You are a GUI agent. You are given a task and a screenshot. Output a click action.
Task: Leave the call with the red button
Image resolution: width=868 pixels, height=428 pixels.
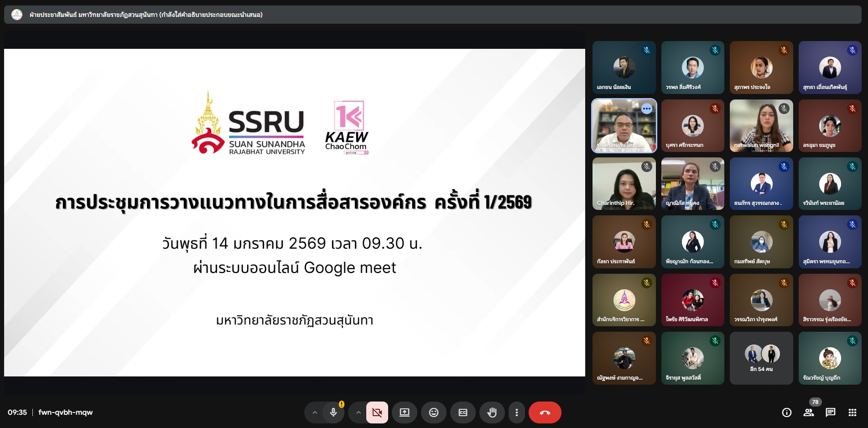545,412
